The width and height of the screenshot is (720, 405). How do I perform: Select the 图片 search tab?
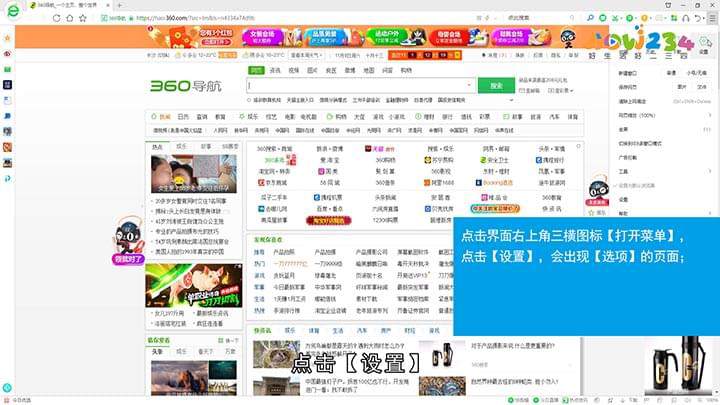(312, 70)
